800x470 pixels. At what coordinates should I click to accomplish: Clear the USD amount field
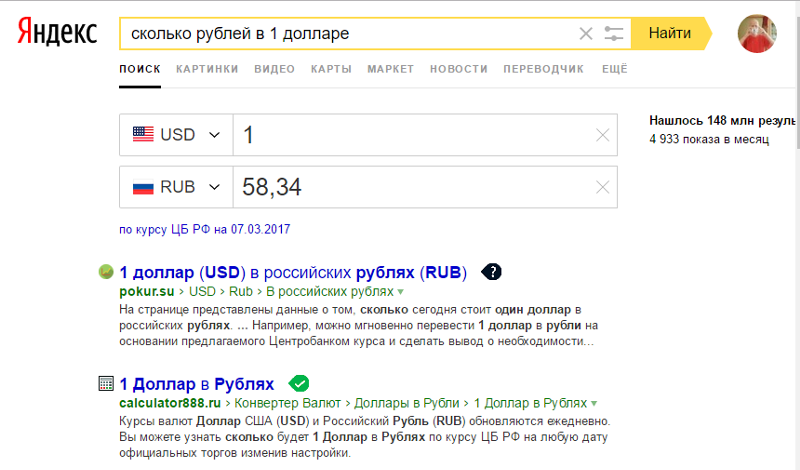pos(603,135)
